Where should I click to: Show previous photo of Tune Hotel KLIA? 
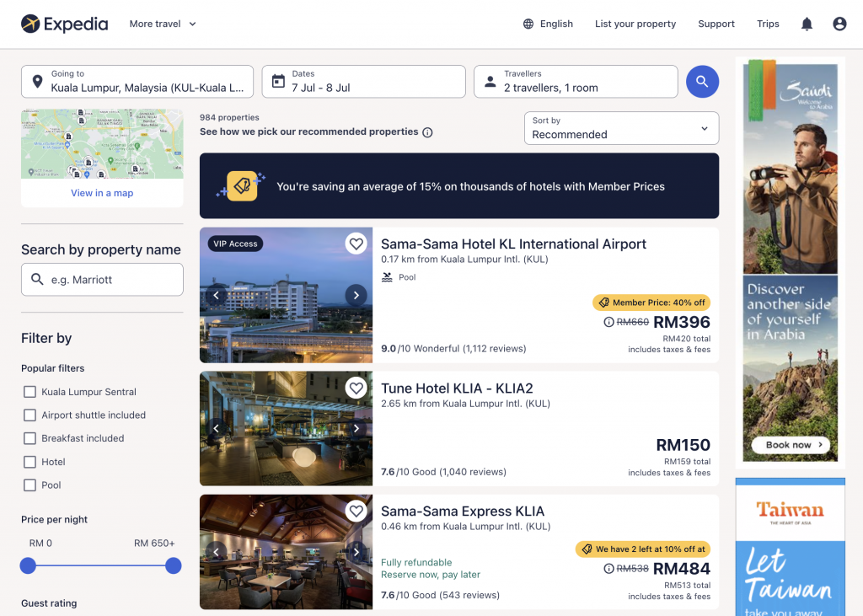(216, 428)
